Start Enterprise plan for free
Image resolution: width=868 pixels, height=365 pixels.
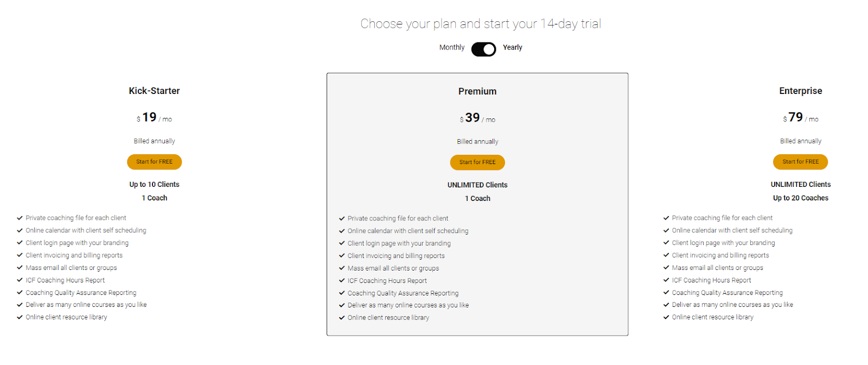coord(800,162)
